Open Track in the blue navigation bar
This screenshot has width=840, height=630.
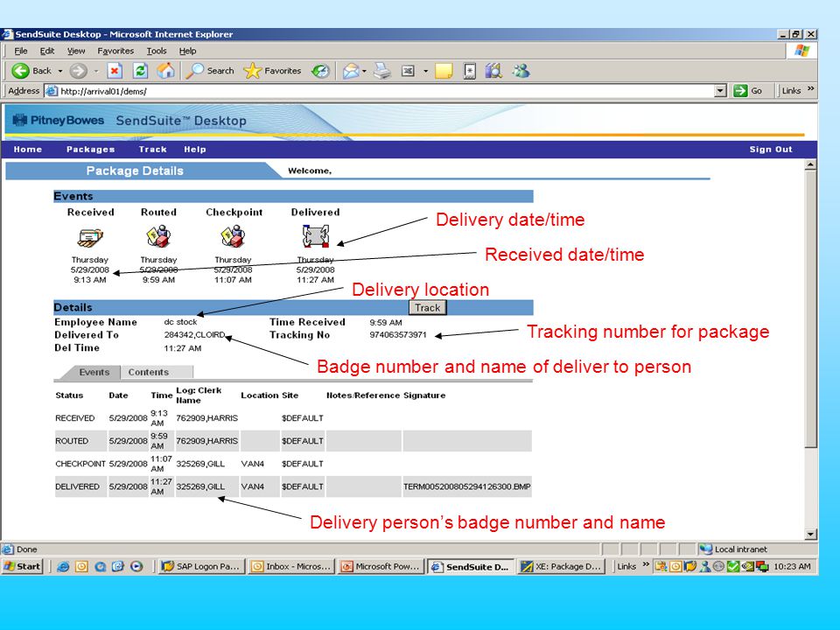point(152,150)
